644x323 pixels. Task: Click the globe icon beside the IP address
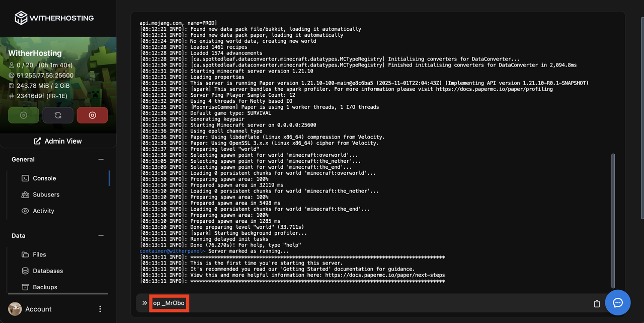pyautogui.click(x=12, y=76)
